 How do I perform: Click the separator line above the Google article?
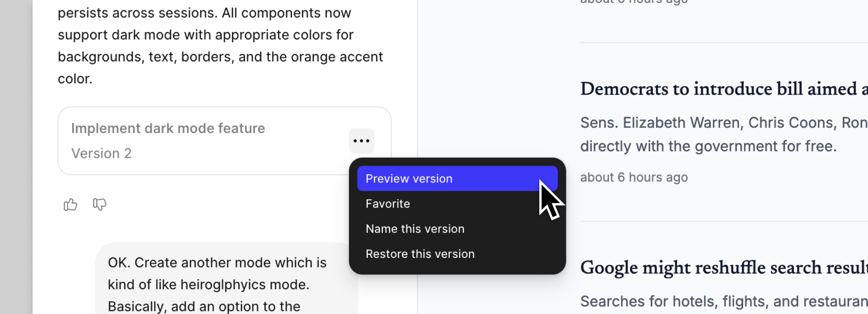tap(723, 221)
